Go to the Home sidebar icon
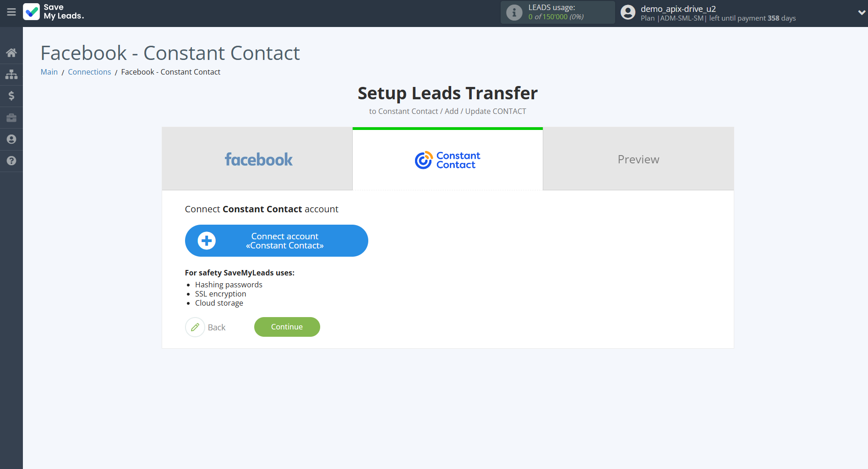 pyautogui.click(x=11, y=53)
